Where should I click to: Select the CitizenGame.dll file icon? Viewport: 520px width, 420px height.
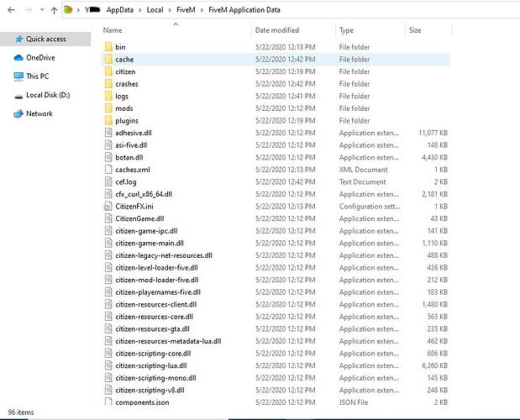[108, 218]
